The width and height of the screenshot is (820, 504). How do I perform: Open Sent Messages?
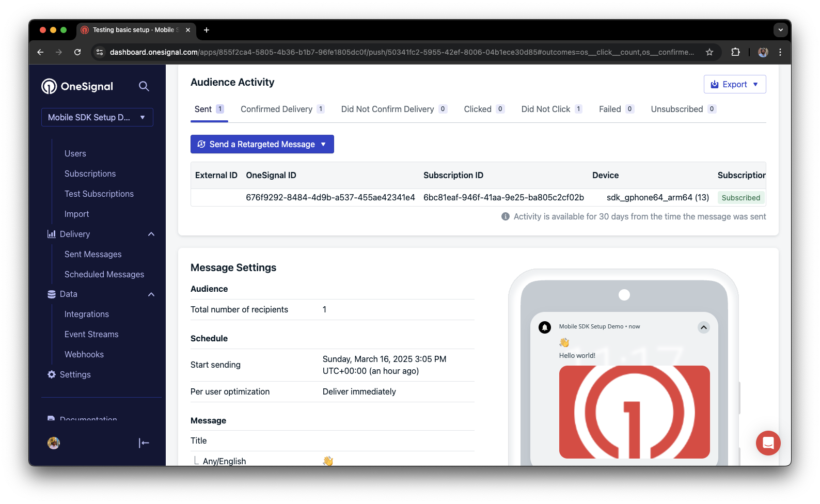(93, 254)
